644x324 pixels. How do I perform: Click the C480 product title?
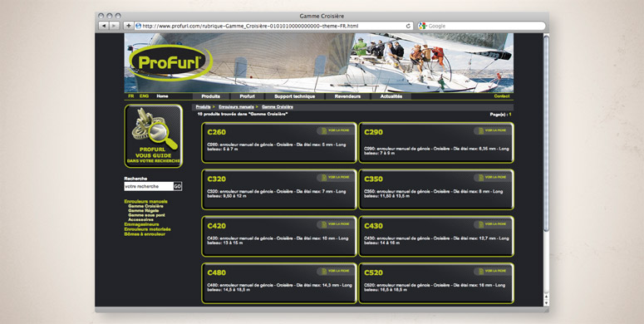pyautogui.click(x=216, y=272)
